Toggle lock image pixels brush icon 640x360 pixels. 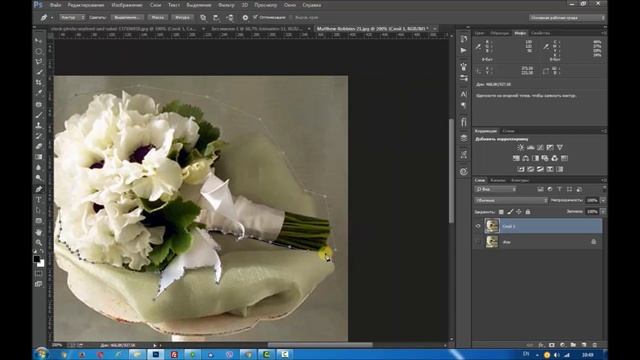510,212
